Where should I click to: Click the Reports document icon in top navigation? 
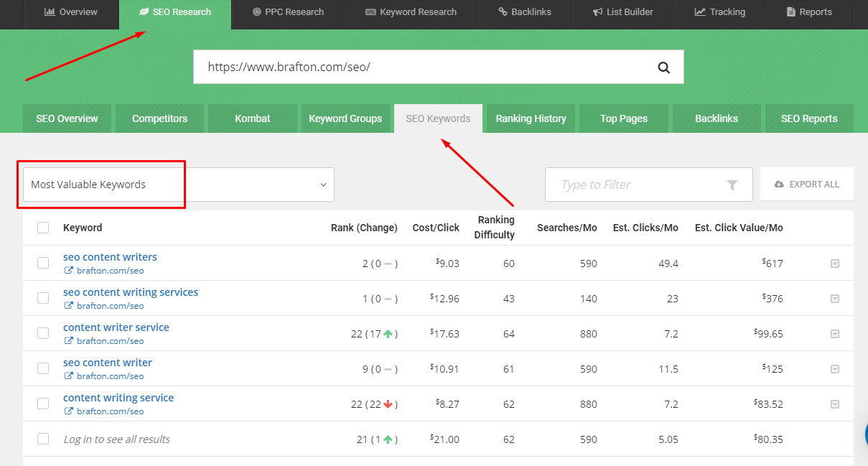pos(790,12)
